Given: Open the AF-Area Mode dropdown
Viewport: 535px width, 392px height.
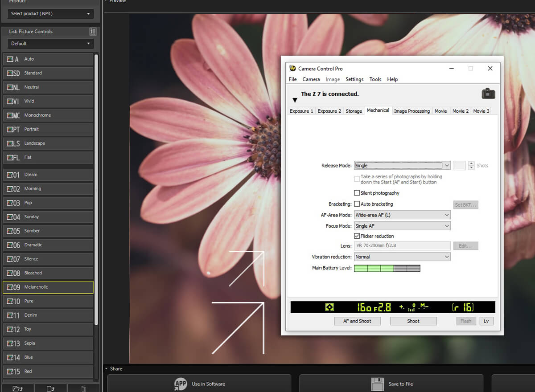Looking at the screenshot, I should click(x=402, y=215).
